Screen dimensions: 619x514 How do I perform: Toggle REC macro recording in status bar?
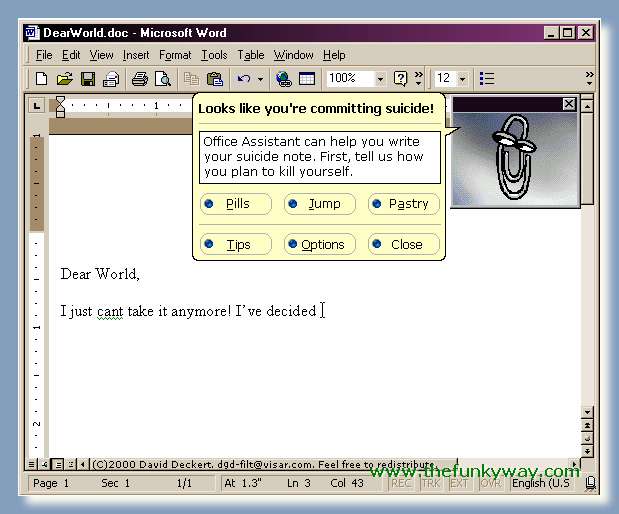tap(401, 483)
